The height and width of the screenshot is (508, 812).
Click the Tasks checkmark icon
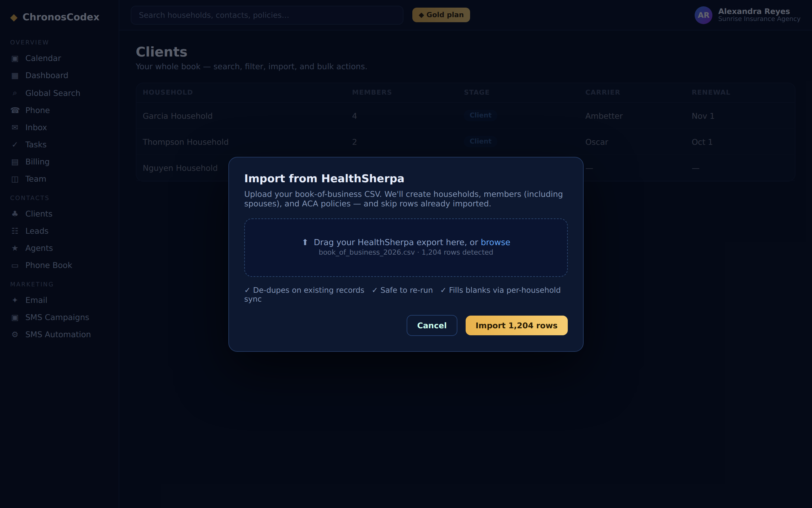(x=15, y=144)
